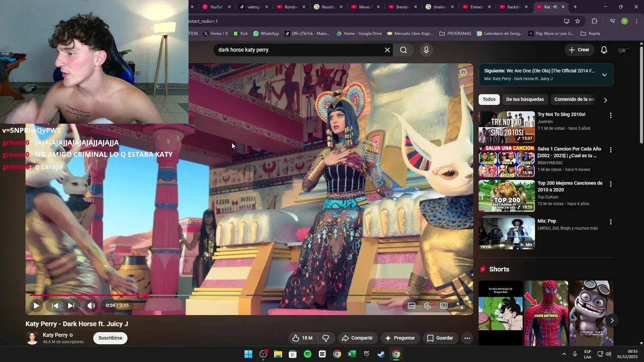Toggle subtitles in the video player
The height and width of the screenshot is (362, 644).
(x=412, y=305)
